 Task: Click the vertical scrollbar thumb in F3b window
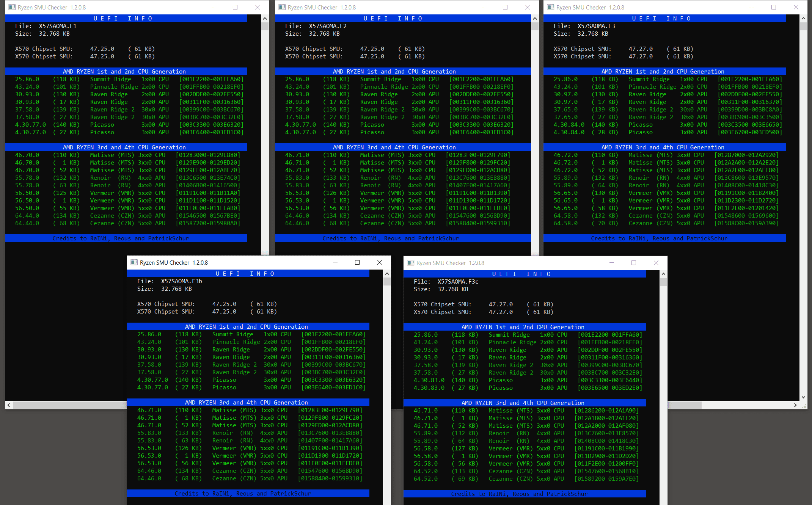click(x=387, y=281)
